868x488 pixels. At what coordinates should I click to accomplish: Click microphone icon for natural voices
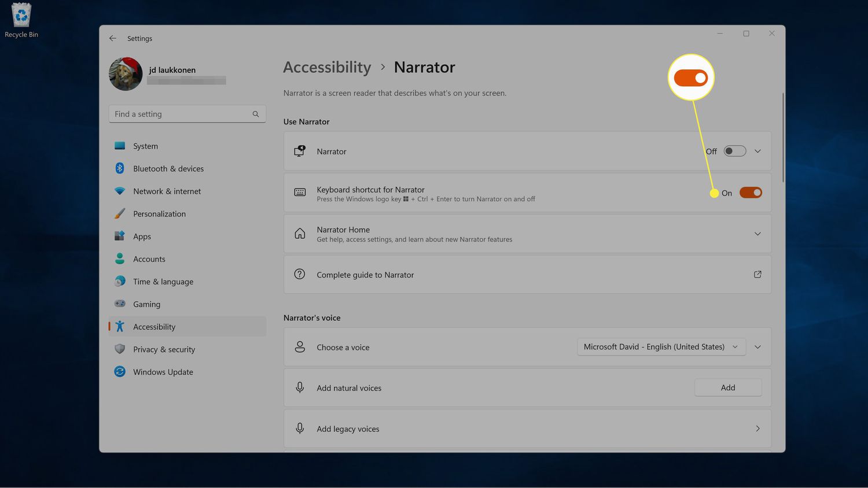(300, 387)
